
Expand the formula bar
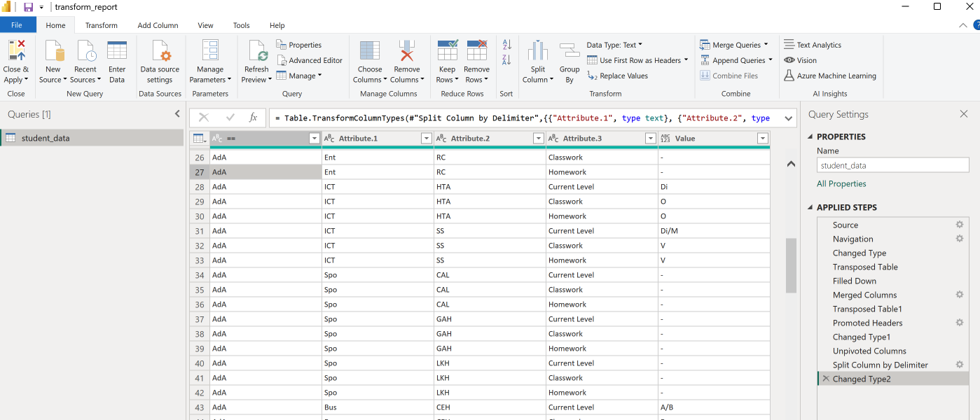coord(788,118)
